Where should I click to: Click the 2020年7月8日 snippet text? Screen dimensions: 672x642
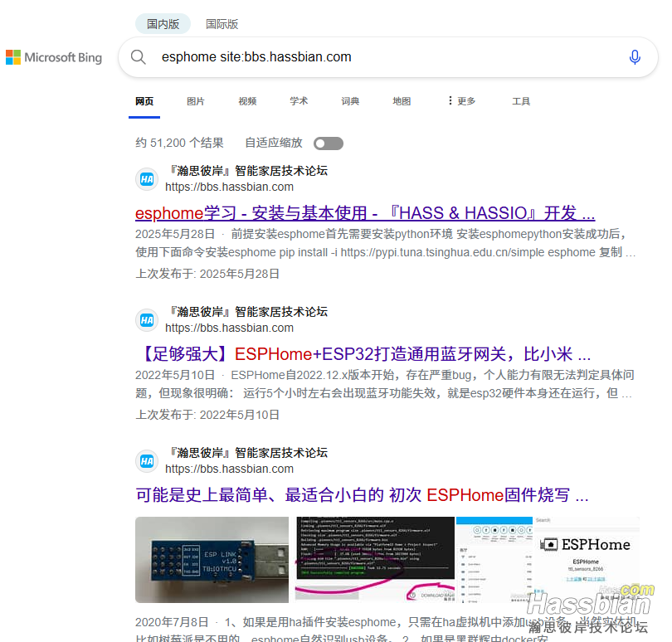click(386, 630)
